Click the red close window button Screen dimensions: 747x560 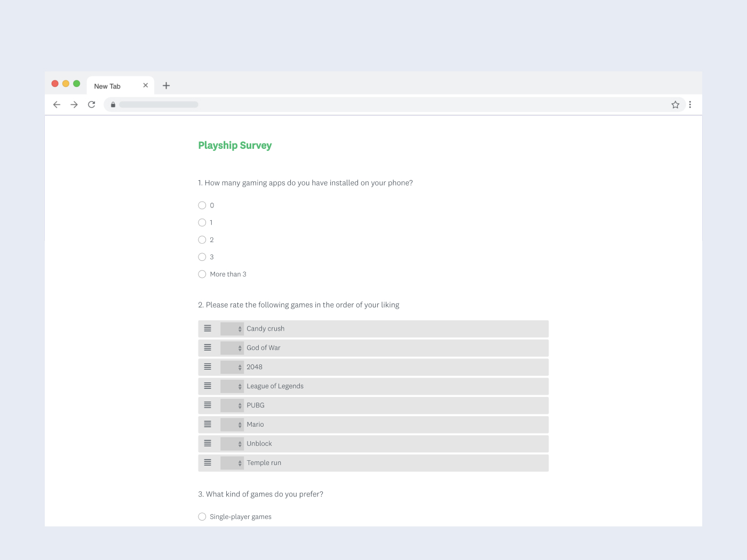(55, 83)
